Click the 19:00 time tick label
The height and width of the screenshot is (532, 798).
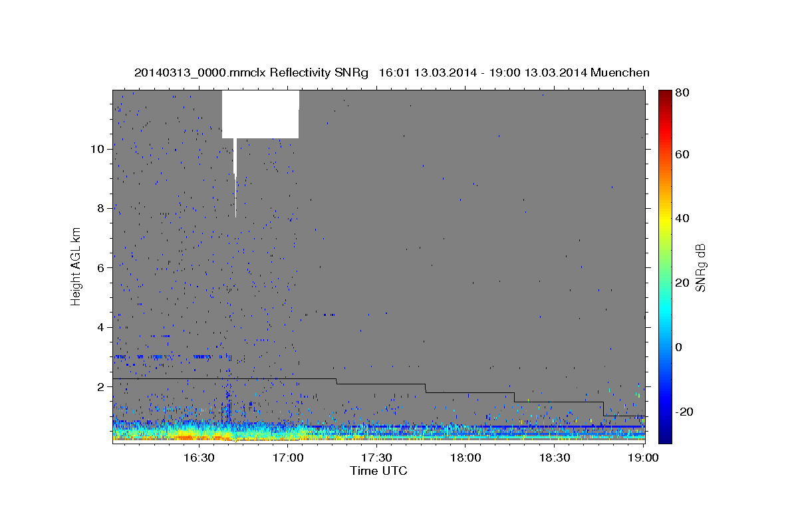[642, 458]
